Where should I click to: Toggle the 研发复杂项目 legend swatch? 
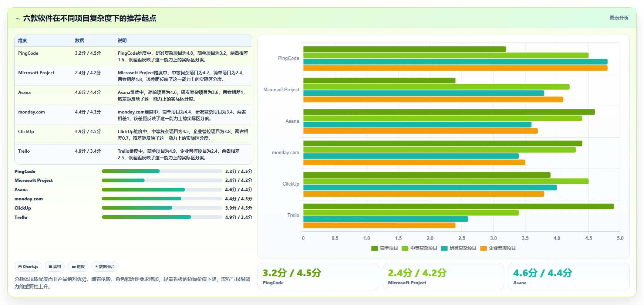(444, 248)
